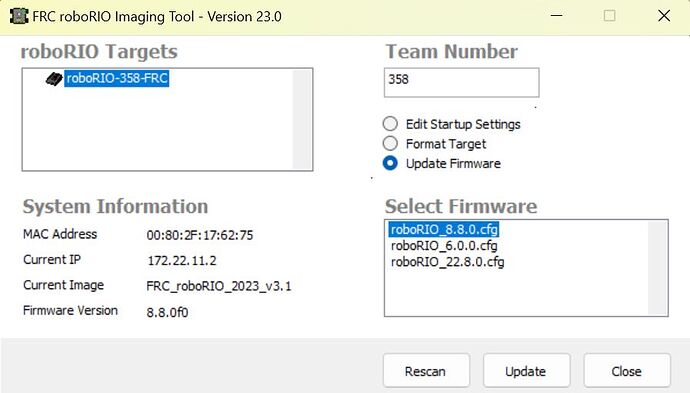Close the window with the title bar X
The width and height of the screenshot is (690, 393).
(664, 16)
